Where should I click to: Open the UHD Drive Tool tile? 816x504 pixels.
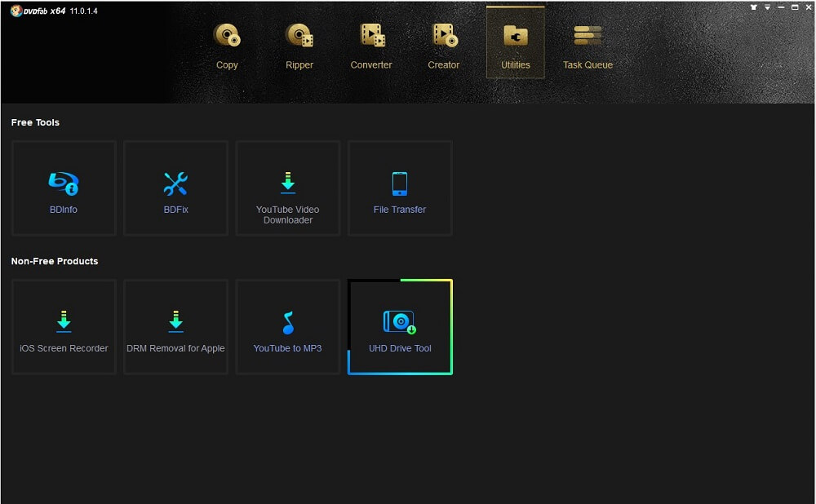400,327
